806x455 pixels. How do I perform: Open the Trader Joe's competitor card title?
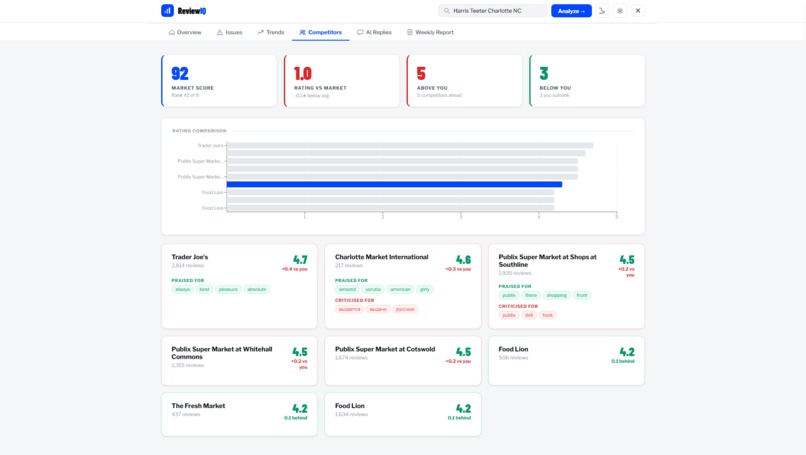[190, 257]
